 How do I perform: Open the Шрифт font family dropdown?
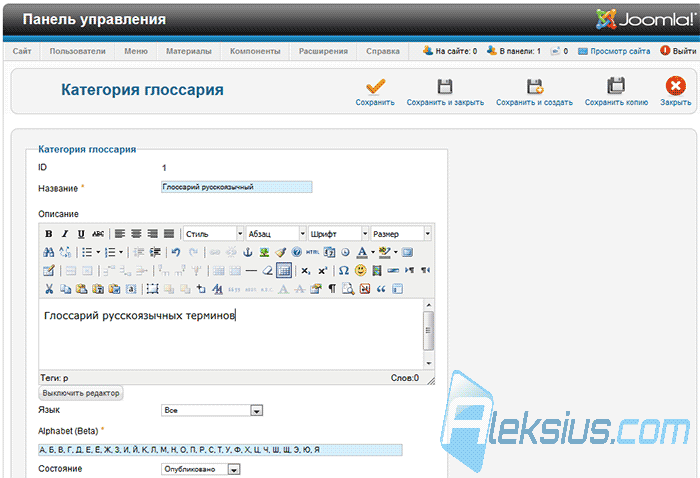[338, 234]
